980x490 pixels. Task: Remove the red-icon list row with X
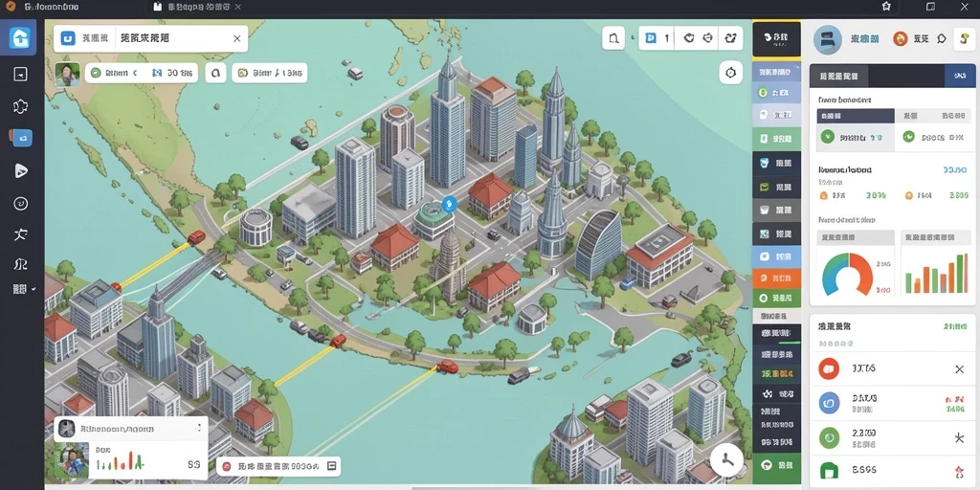(959, 369)
